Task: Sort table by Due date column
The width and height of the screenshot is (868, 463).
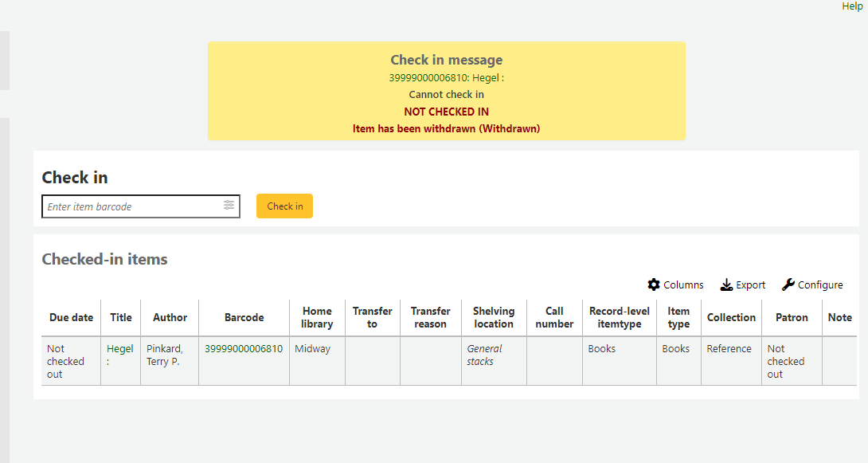Action: 71,317
